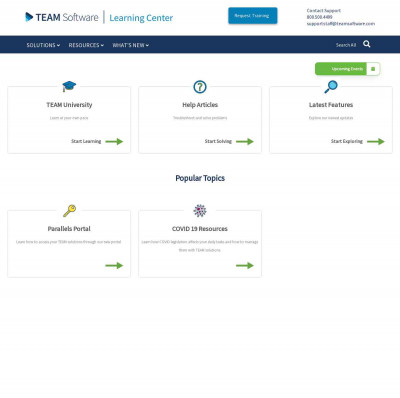The height and width of the screenshot is (398, 400).
Task: Expand the RESOURCES menu
Action: coord(86,45)
